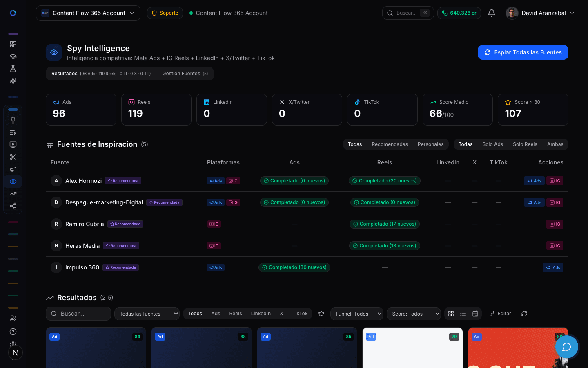Click Espiar Todas las Fuentes button

click(523, 52)
